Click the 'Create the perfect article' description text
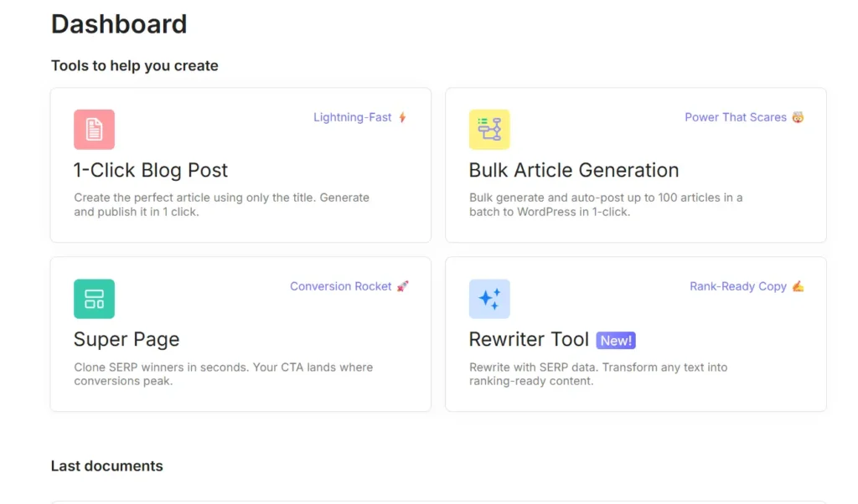 [x=221, y=204]
